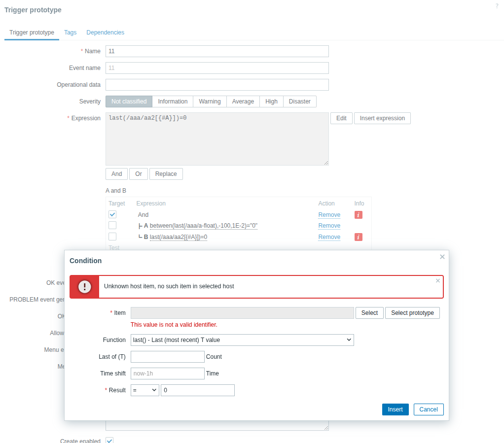
Task: Check the target box for expression A
Action: point(112,226)
